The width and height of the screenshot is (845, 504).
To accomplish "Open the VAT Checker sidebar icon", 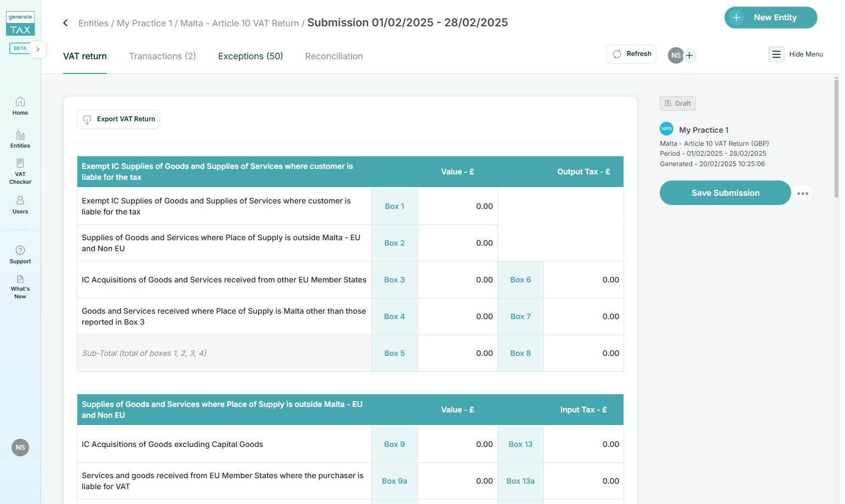I will coord(20,171).
